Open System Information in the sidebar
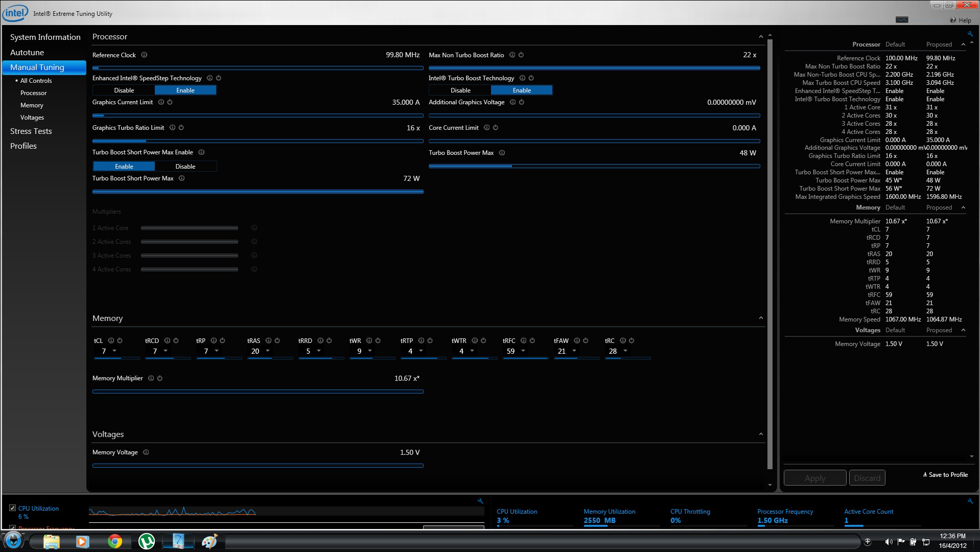Image resolution: width=980 pixels, height=552 pixels. point(45,37)
